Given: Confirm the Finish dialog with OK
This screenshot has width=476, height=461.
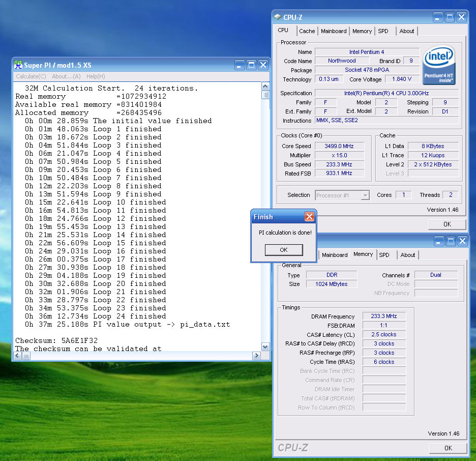Looking at the screenshot, I should (x=284, y=250).
